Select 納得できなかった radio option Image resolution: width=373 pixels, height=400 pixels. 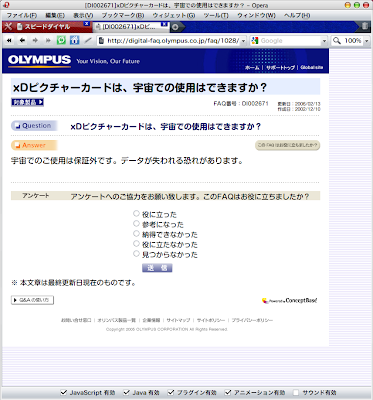[136, 233]
